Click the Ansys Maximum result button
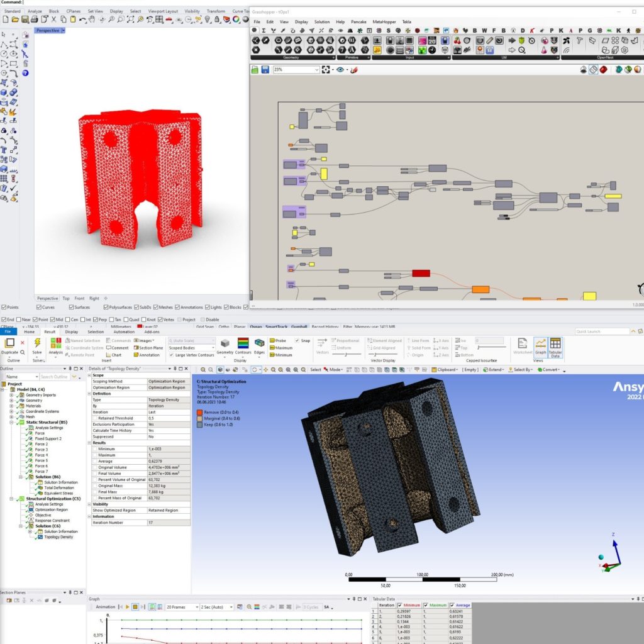 281,348
